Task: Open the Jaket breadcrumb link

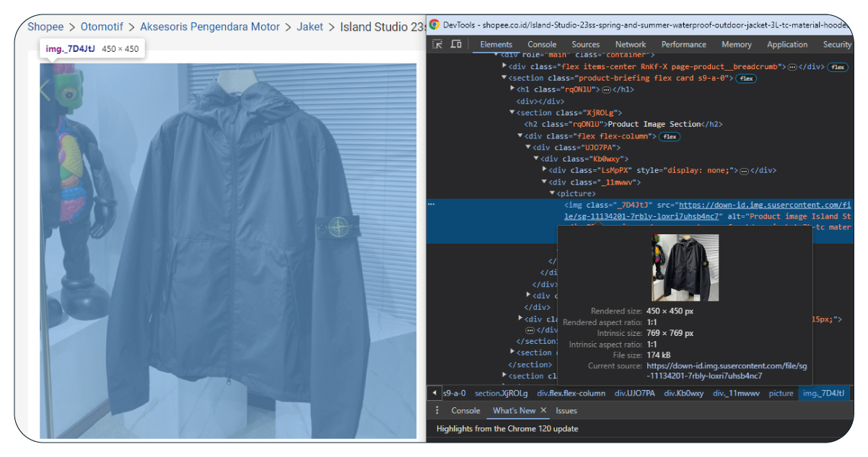Action: [x=310, y=27]
